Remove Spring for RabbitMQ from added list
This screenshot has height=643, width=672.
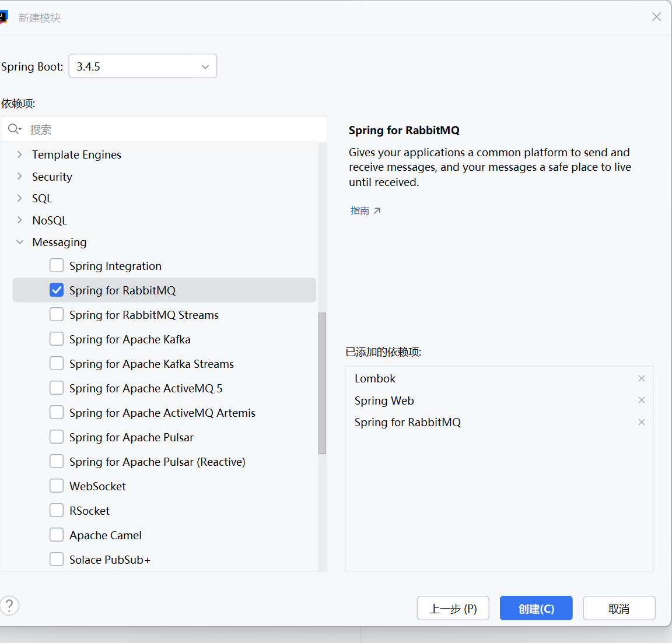pyautogui.click(x=642, y=422)
